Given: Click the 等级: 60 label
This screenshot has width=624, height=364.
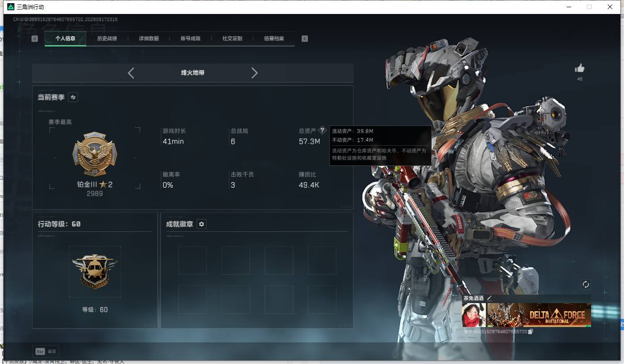Looking at the screenshot, I should point(95,309).
